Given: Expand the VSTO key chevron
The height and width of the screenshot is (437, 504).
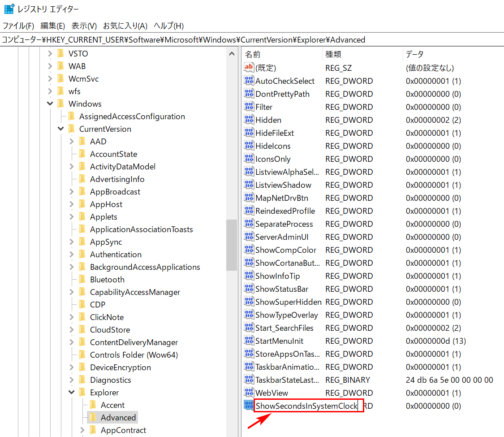Looking at the screenshot, I should [x=50, y=53].
